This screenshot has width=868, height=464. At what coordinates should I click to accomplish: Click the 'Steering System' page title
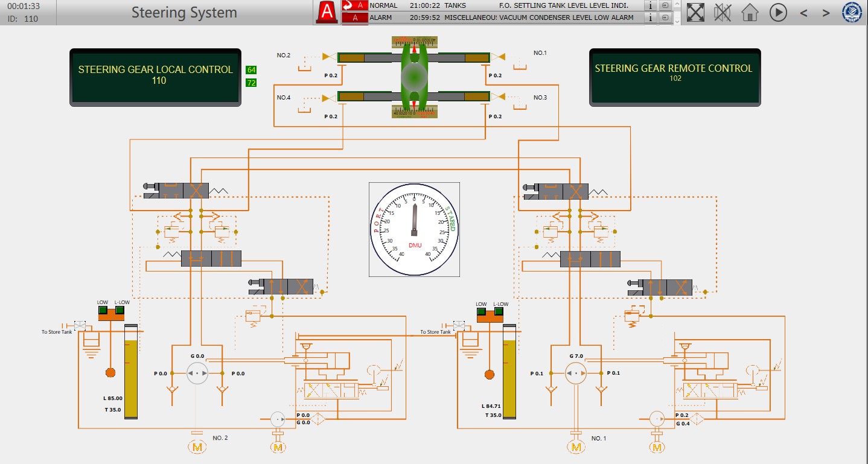tap(184, 12)
